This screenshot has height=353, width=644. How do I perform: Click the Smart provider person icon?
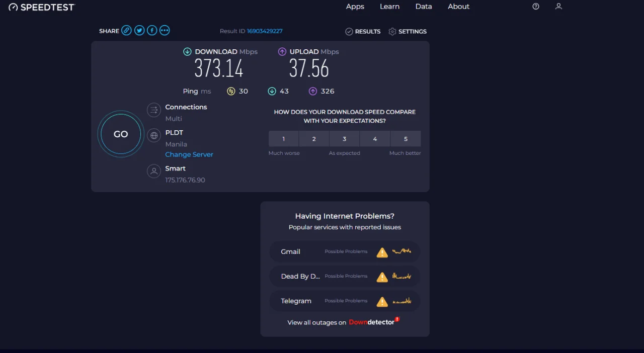(x=154, y=171)
